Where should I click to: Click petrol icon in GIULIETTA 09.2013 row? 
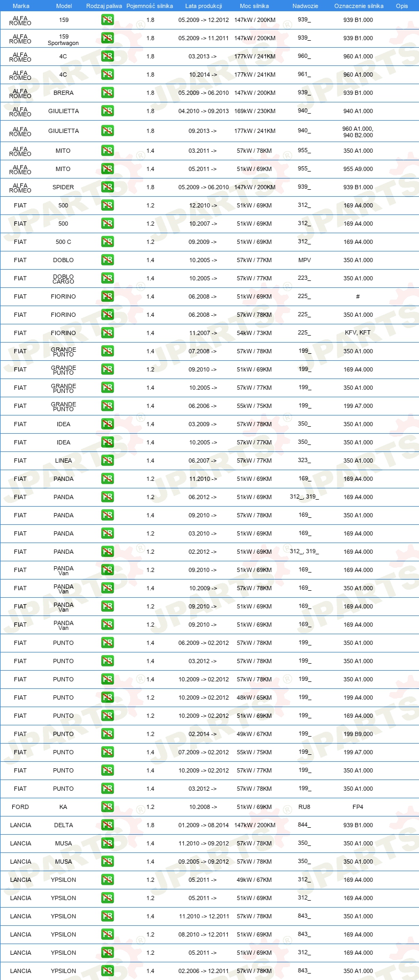pos(107,131)
